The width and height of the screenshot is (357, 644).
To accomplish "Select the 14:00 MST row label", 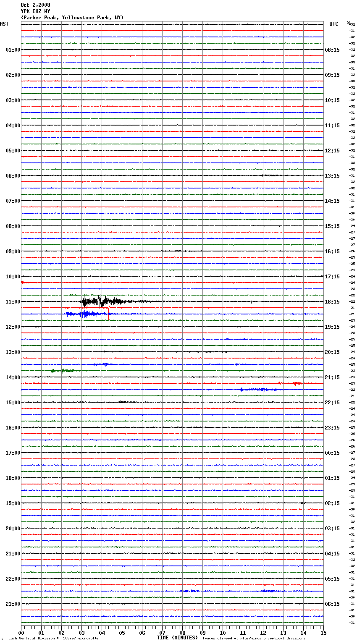I will tap(13, 377).
